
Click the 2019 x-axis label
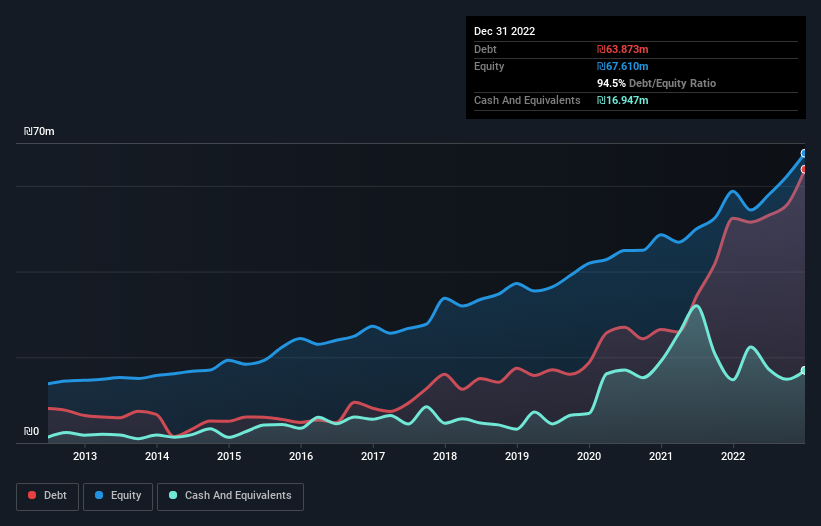coord(517,456)
